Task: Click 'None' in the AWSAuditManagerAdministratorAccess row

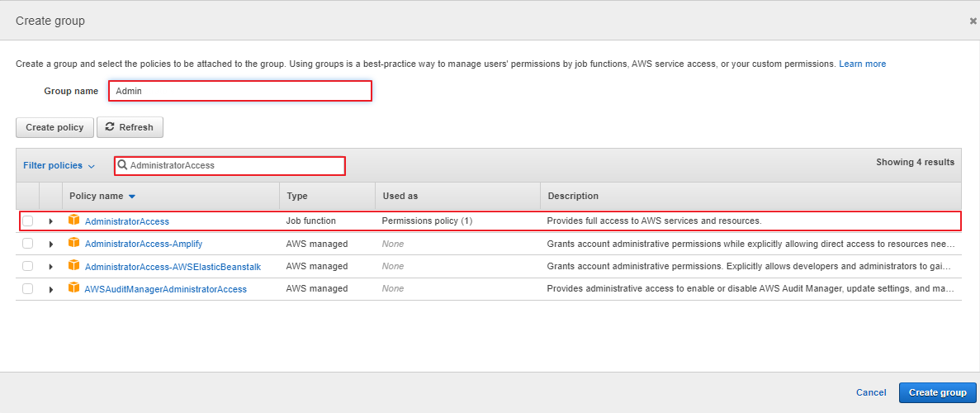Action: [x=393, y=289]
